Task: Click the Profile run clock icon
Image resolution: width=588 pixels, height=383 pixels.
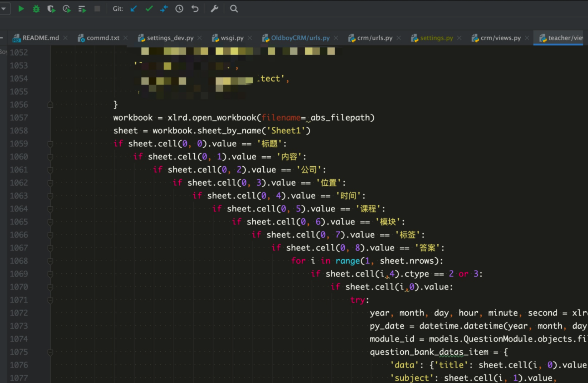Action: [x=66, y=9]
